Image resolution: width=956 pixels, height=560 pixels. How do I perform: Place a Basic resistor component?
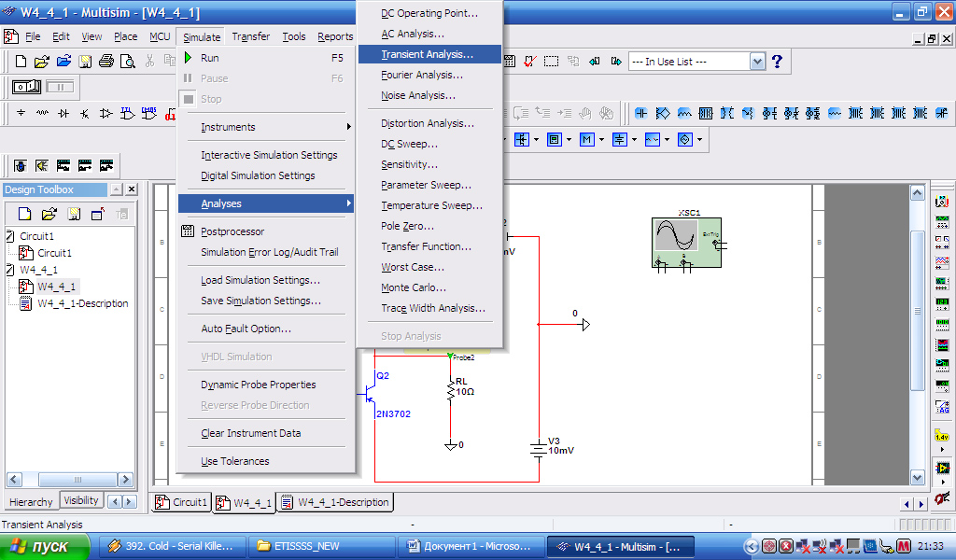click(x=42, y=113)
